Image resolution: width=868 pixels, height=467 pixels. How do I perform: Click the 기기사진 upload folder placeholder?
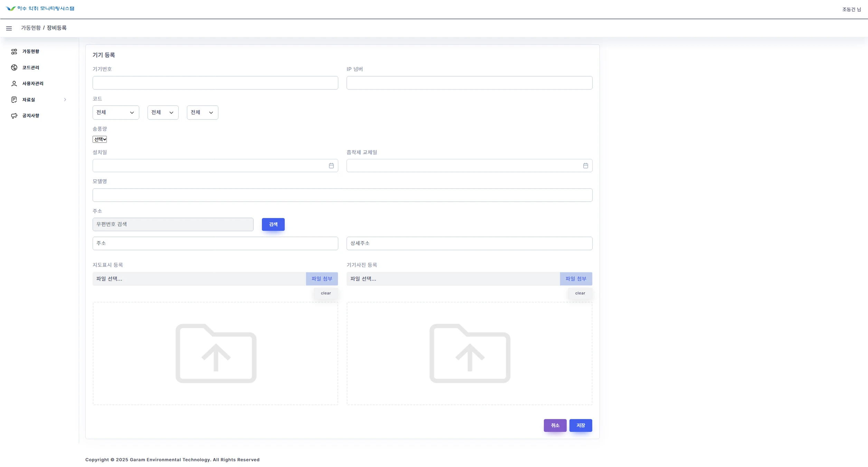[470, 353]
